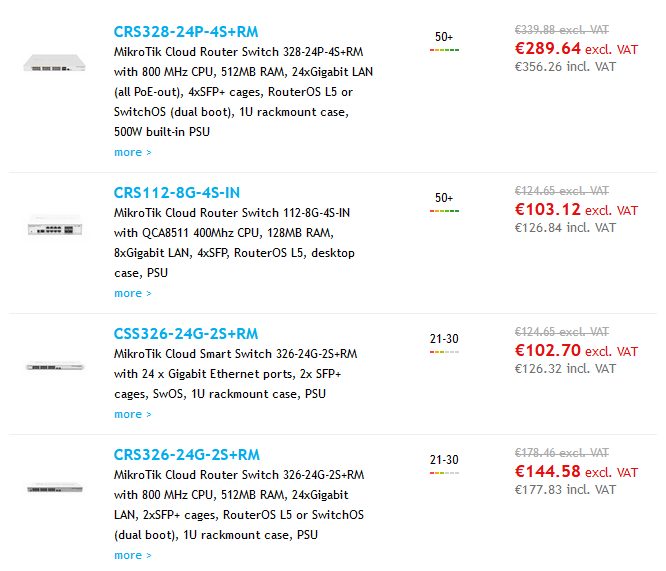Screen dimensions: 666x571
Task: Click the €103.12 excl. VAT price
Action: click(x=575, y=210)
